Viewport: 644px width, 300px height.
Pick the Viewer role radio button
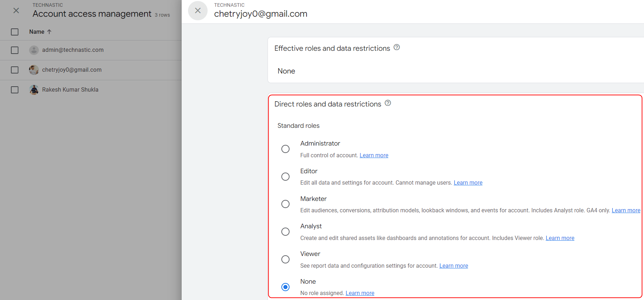tap(285, 260)
